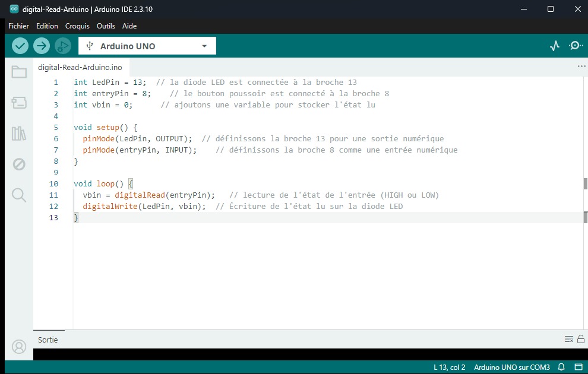Viewport: 588px width, 374px height.
Task: Click line number 10 in the gutter
Action: click(x=53, y=183)
